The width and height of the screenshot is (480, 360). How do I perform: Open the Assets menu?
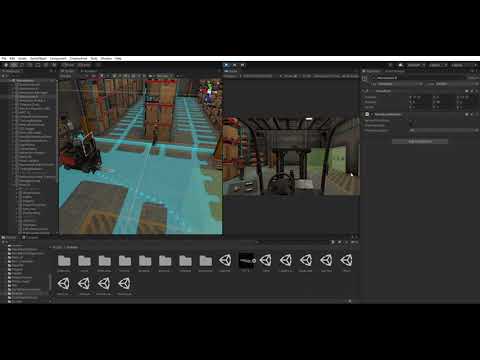coord(22,59)
